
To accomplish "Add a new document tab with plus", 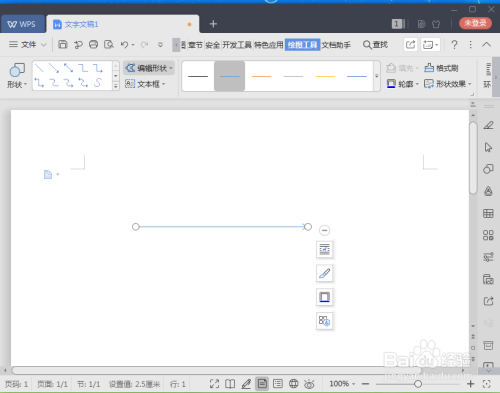I will pos(213,24).
